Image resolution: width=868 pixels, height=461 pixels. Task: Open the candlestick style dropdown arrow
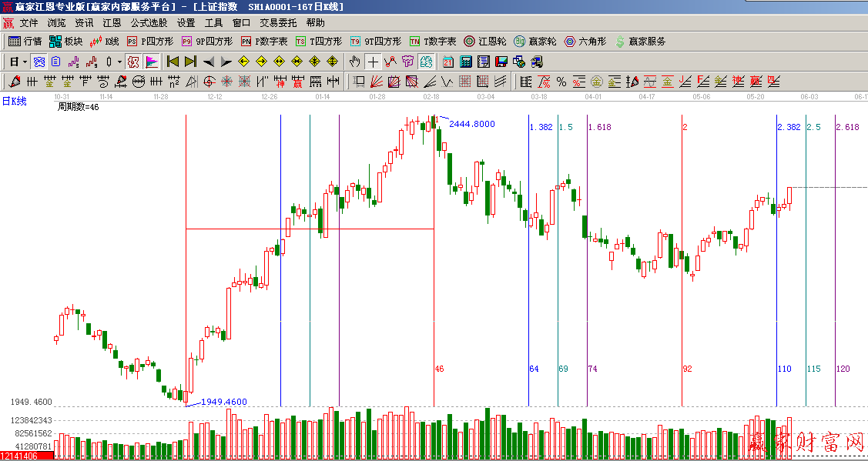pos(119,62)
